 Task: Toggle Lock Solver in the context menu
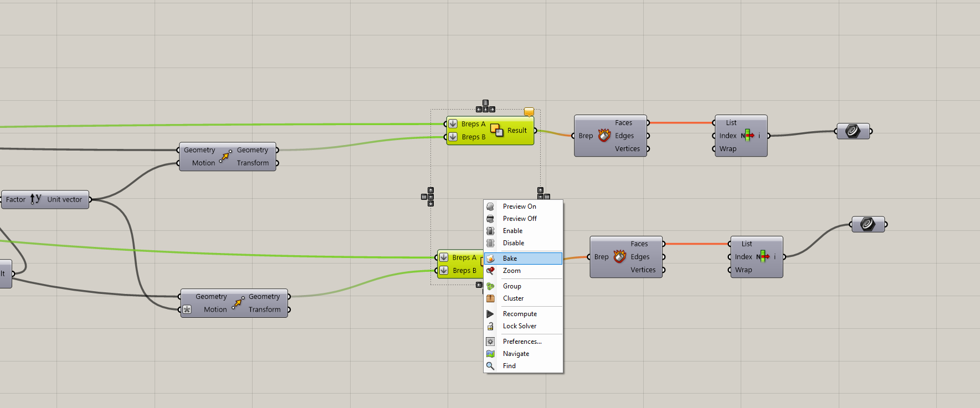pos(523,326)
